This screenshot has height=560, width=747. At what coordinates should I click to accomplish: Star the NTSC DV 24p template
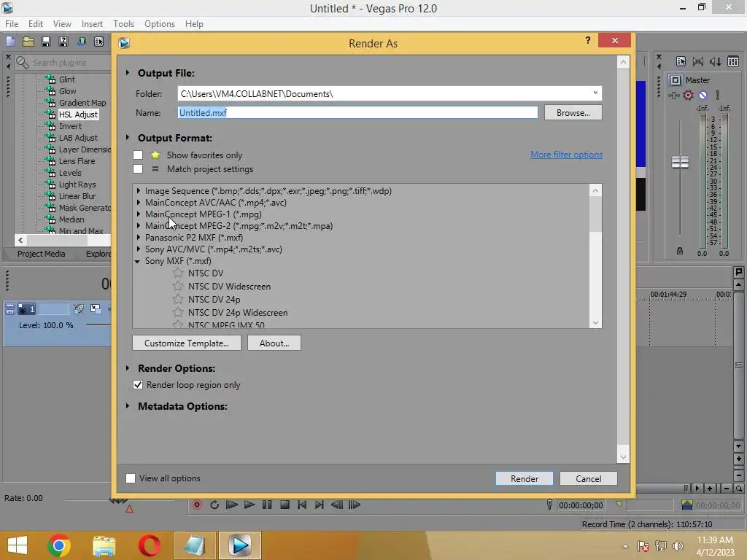pyautogui.click(x=178, y=299)
